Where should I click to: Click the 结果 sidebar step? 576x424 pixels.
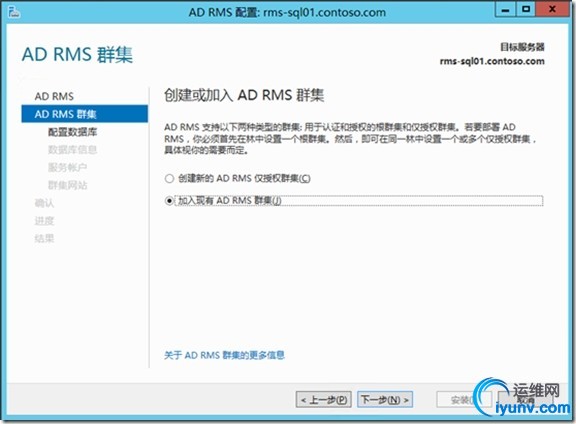[x=44, y=238]
